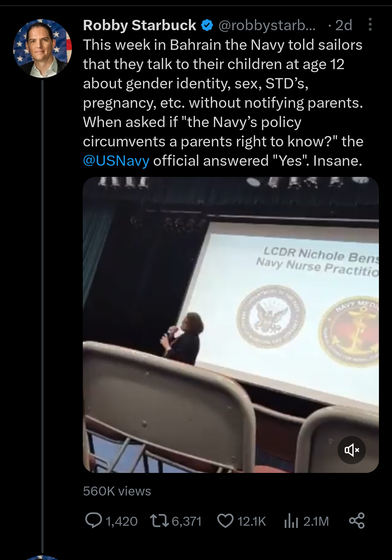The height and width of the screenshot is (560, 392).
Task: Tap the share icon
Action: (357, 521)
